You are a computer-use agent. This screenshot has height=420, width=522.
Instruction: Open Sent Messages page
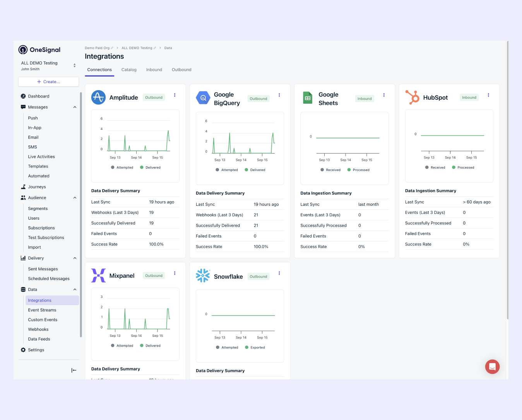pyautogui.click(x=43, y=269)
